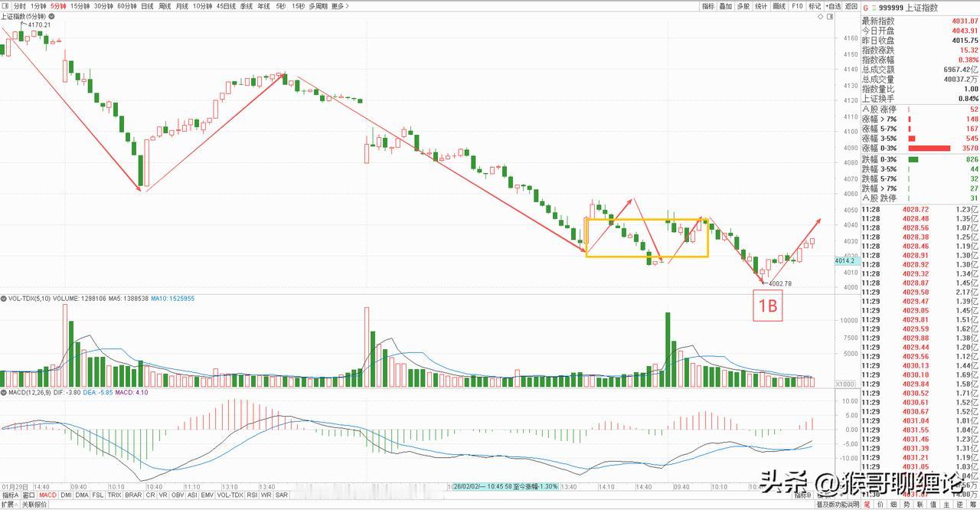This screenshot has height=510, width=980.
Task: Select the 15秒 period tab
Action: coord(298,6)
